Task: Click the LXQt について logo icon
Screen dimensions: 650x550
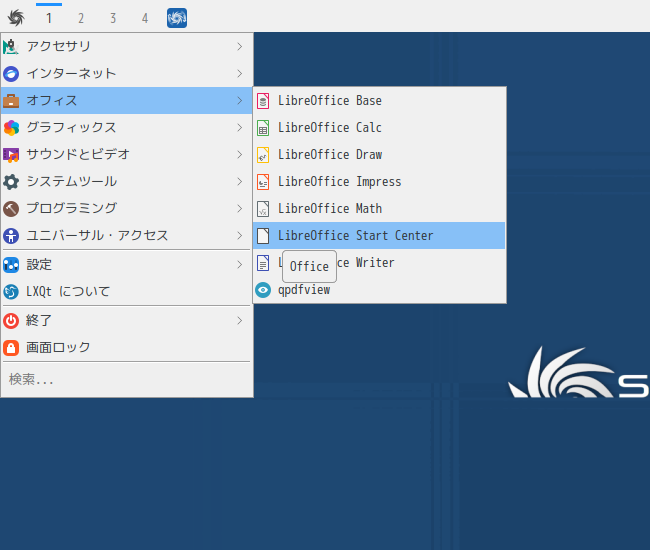Action: click(x=11, y=292)
